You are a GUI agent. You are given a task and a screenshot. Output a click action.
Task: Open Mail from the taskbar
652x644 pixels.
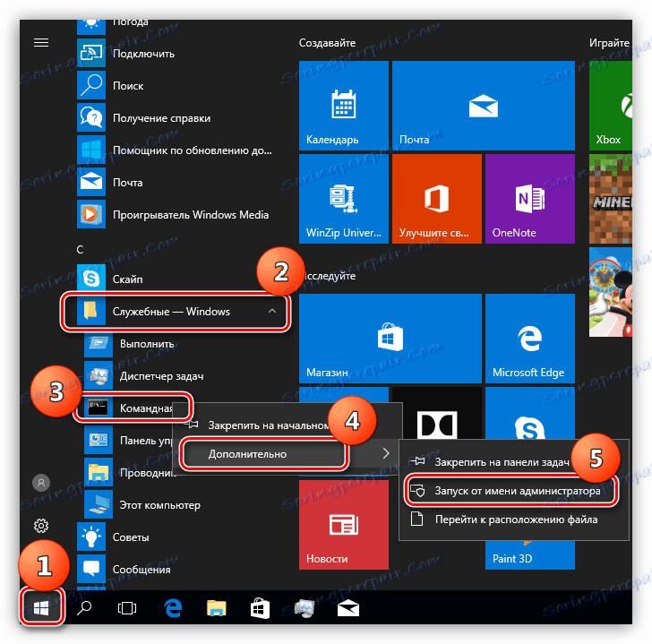(348, 609)
